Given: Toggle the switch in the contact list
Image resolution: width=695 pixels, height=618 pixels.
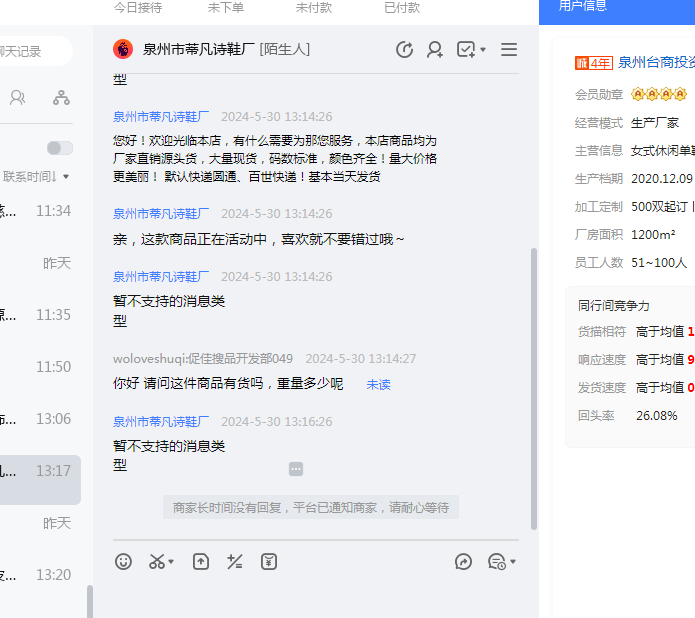Looking at the screenshot, I should tap(59, 148).
